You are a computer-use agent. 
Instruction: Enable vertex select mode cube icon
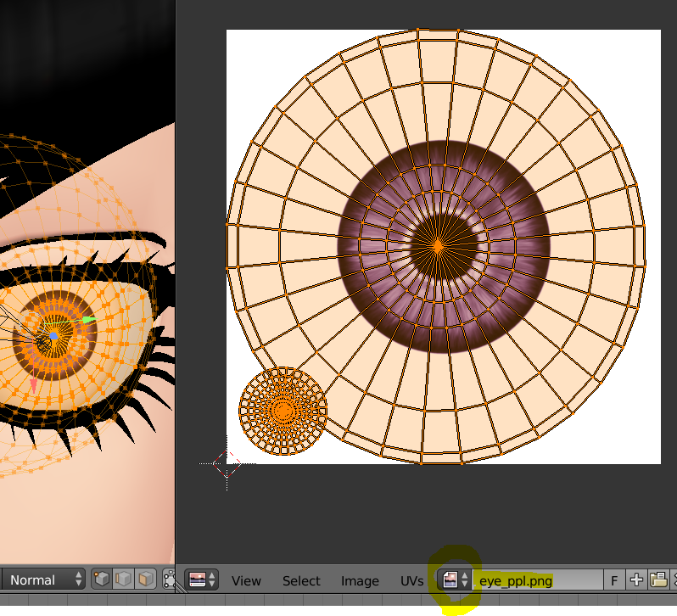(102, 580)
